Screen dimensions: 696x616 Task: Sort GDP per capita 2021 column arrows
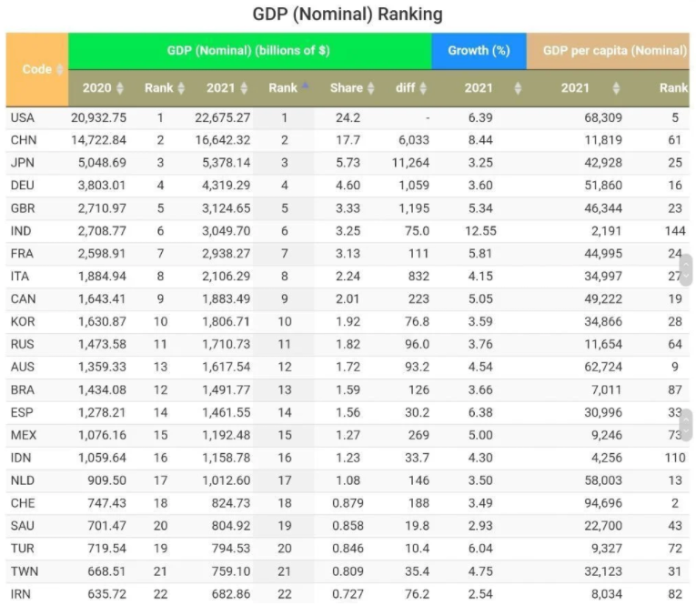pyautogui.click(x=616, y=88)
